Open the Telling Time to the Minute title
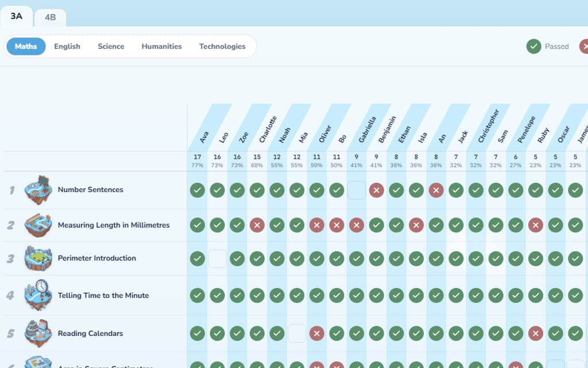Image resolution: width=588 pixels, height=368 pixels. click(x=103, y=295)
